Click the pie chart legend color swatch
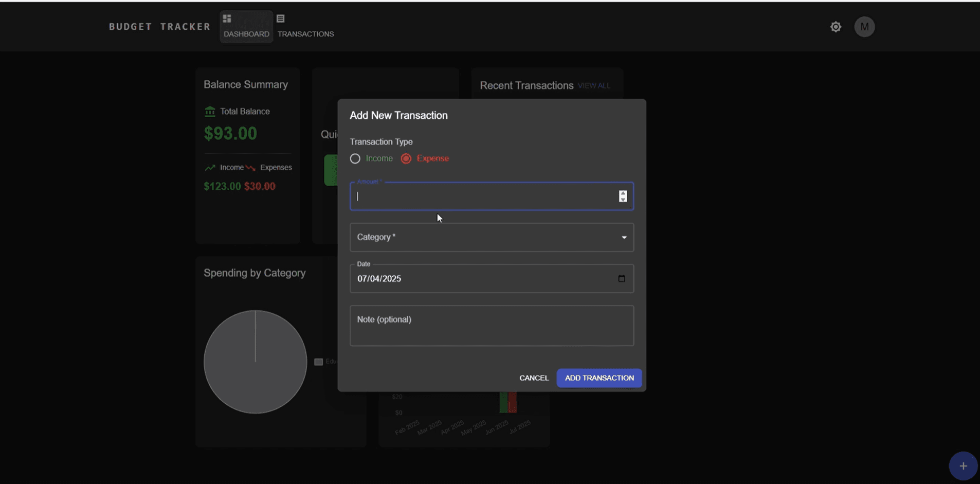Image resolution: width=980 pixels, height=484 pixels. point(319,362)
